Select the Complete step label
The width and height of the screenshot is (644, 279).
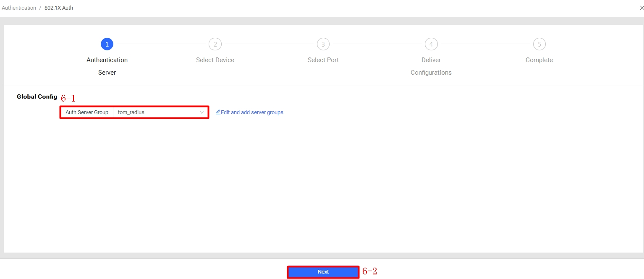(x=539, y=60)
